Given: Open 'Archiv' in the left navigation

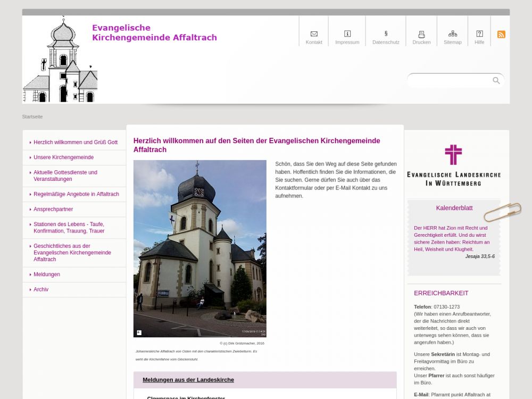Looking at the screenshot, I should click(41, 289).
